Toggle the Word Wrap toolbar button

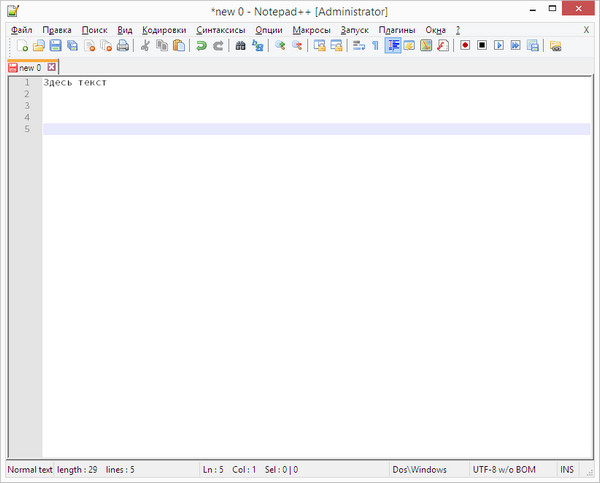click(x=358, y=46)
